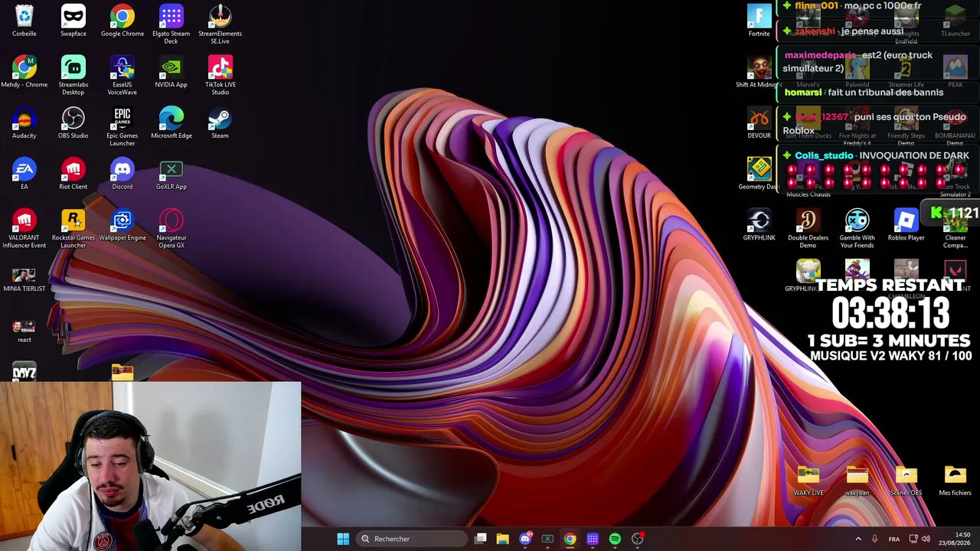The image size is (980, 551).
Task: Launch Roblox Player
Action: coord(906,225)
